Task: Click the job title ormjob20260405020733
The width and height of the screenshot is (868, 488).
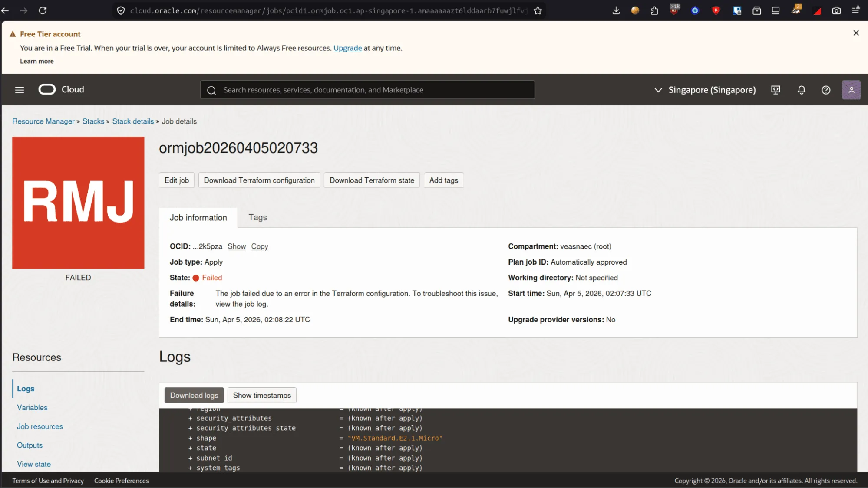Action: 238,148
